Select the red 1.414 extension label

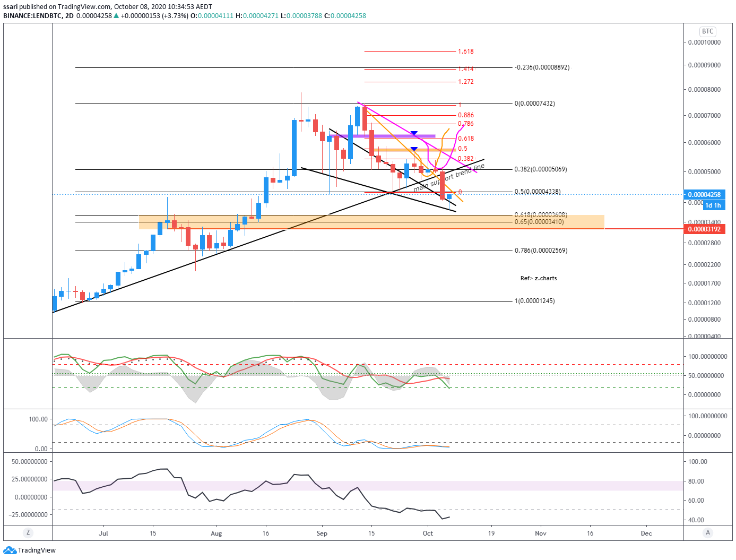(466, 69)
